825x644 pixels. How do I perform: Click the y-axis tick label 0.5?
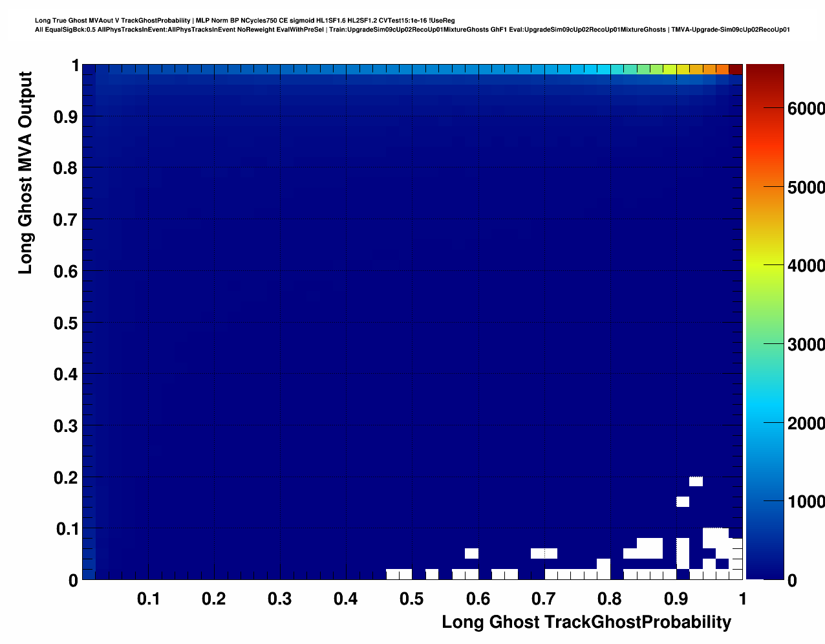coord(66,323)
